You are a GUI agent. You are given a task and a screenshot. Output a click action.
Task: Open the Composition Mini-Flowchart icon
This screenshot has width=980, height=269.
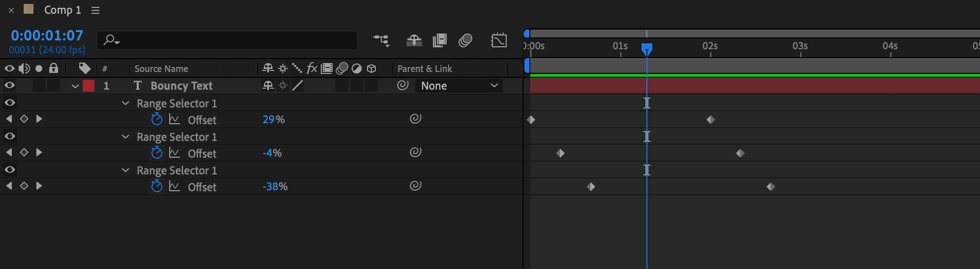pos(381,40)
